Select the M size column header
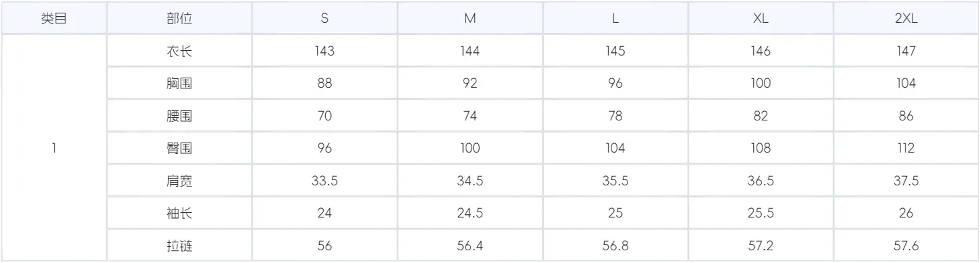This screenshot has width=980, height=263. click(470, 19)
